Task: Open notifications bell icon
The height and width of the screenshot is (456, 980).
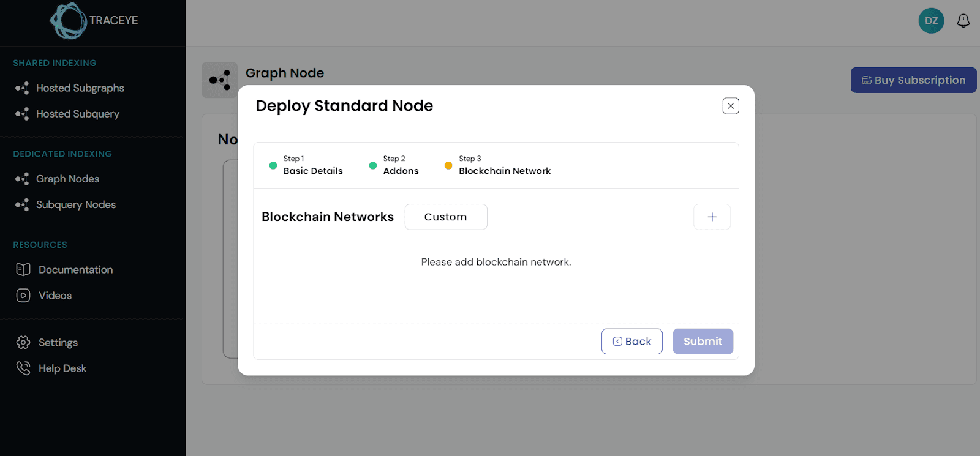Action: coord(963,21)
